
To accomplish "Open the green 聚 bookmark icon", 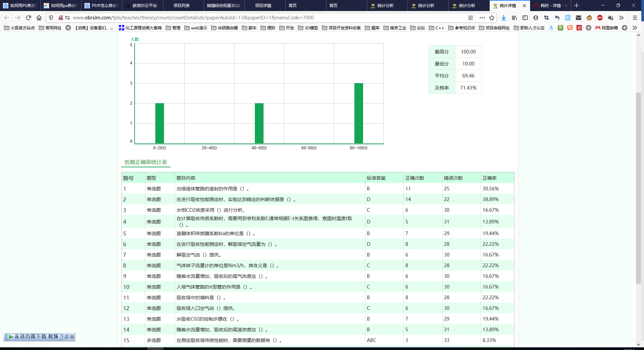I will pos(560,28).
